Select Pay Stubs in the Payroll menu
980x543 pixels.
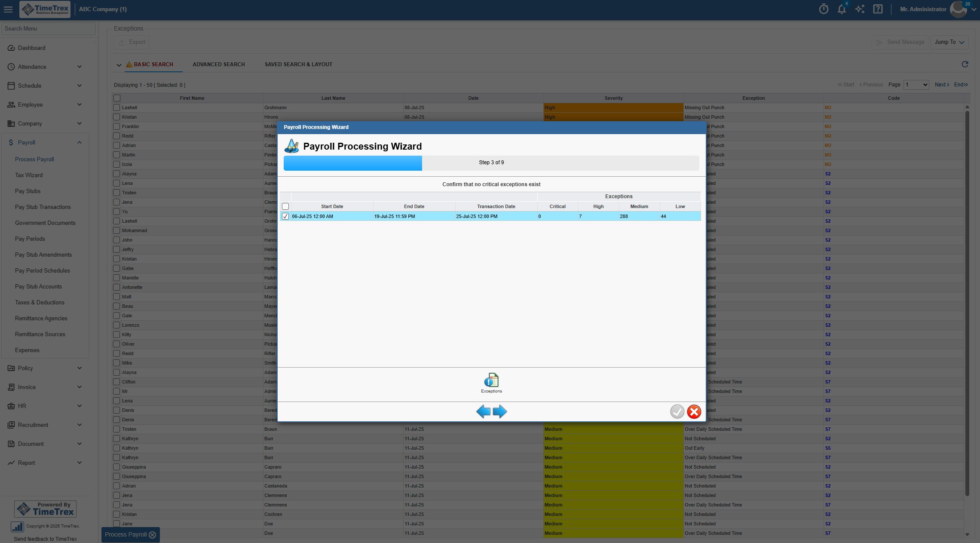28,191
